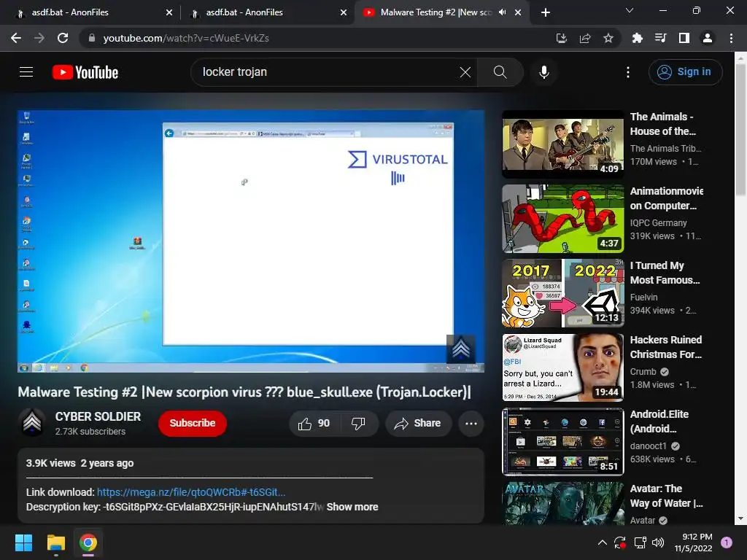Dislike the video

point(358,423)
